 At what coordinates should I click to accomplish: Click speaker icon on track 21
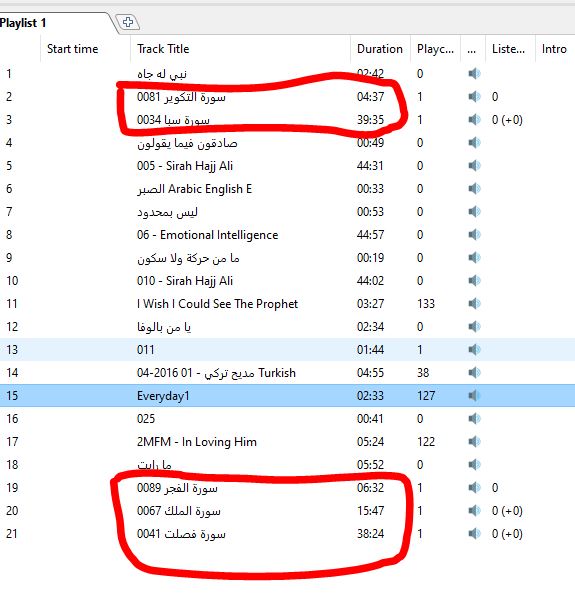click(x=474, y=533)
